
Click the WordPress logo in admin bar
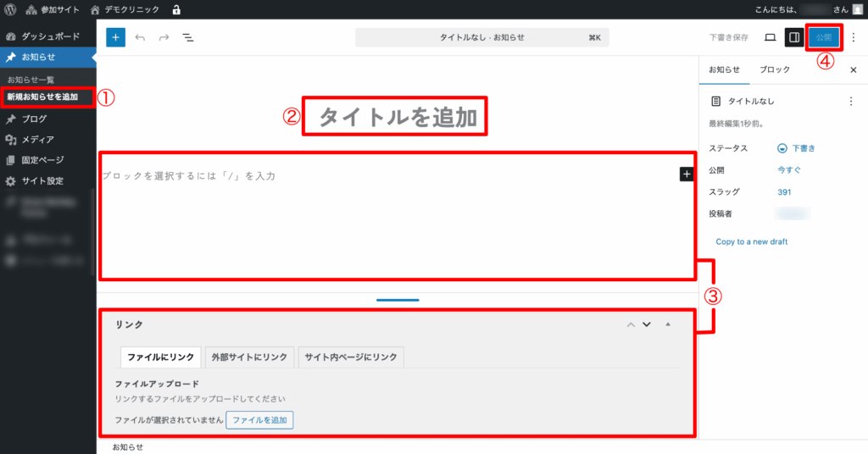tap(11, 10)
